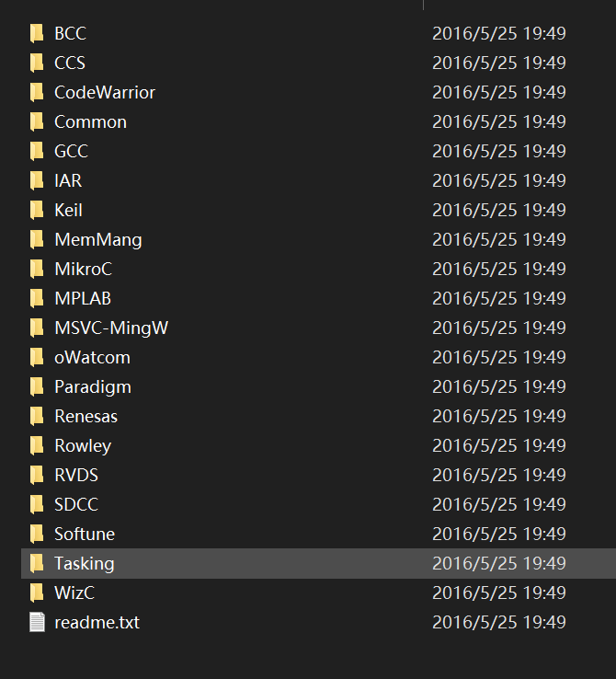Select the MemMang folder icon
This screenshot has width=616, height=679.
pyautogui.click(x=37, y=239)
